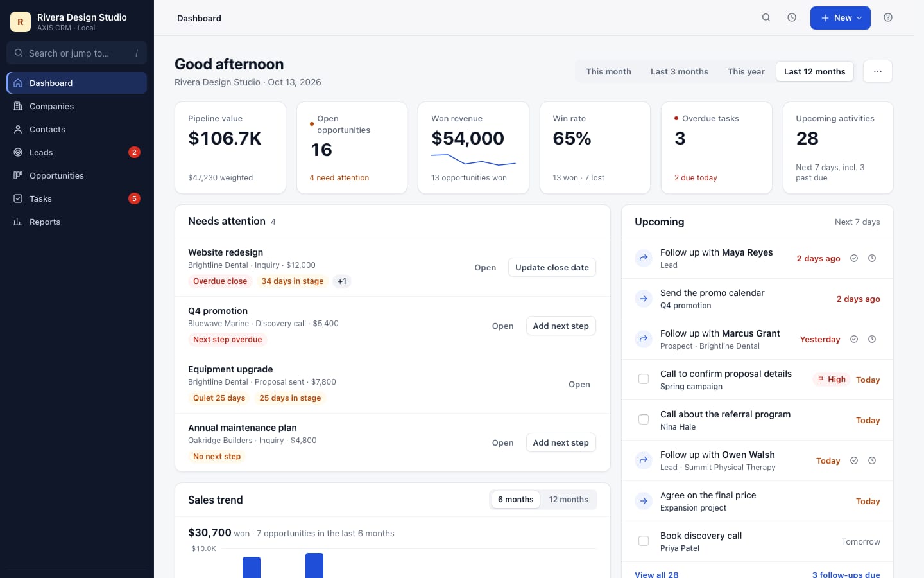
Task: Click the No next step tag
Action: click(x=217, y=457)
